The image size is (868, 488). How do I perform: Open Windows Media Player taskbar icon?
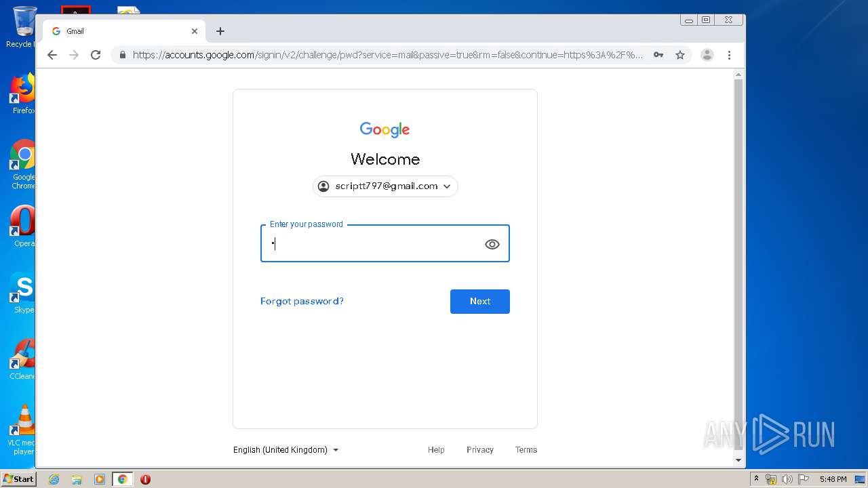[100, 479]
